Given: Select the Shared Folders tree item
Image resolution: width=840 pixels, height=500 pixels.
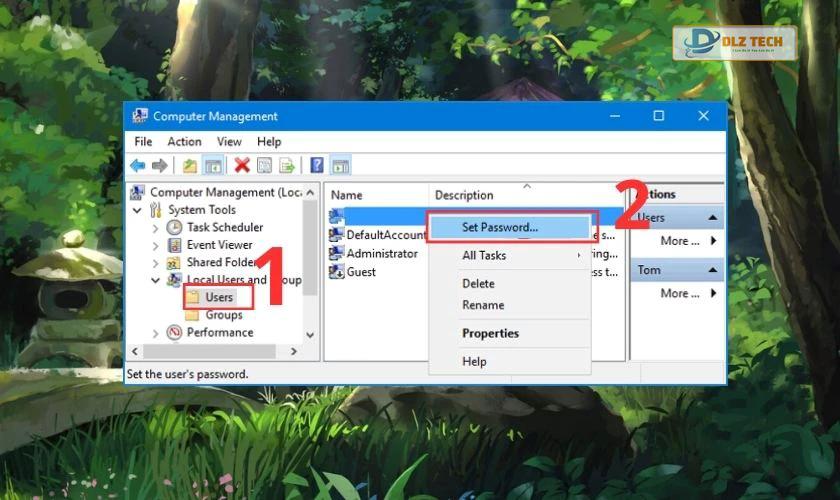Looking at the screenshot, I should point(221,263).
